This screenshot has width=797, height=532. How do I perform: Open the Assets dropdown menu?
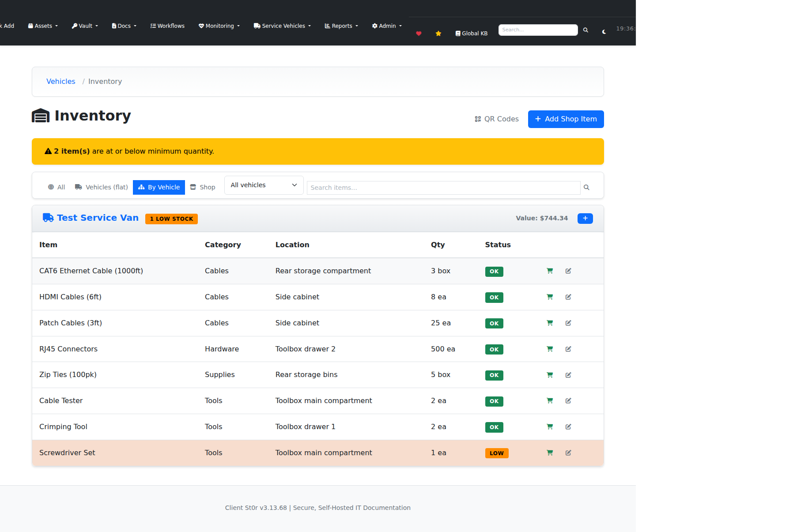pos(43,26)
